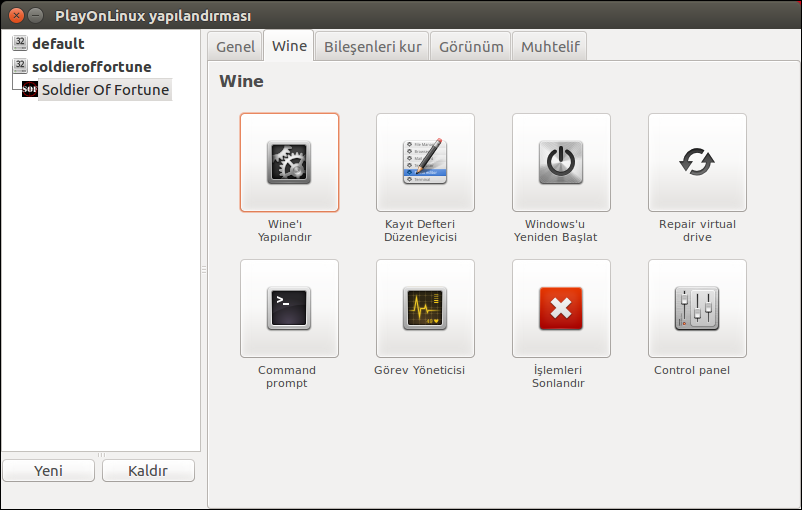Click the Görev Yöneticisi label
This screenshot has height=510, width=802.
point(419,370)
